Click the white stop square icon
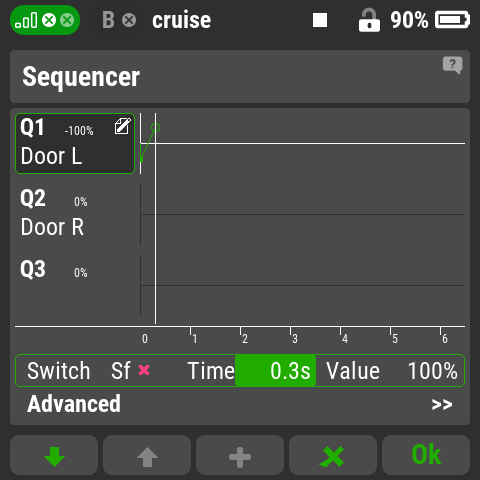 pos(320,20)
